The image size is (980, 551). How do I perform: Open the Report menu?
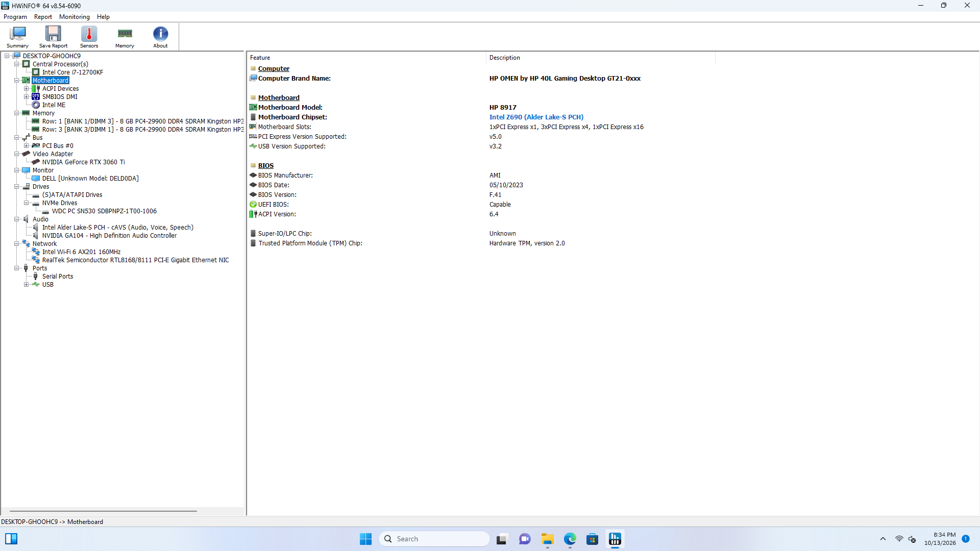click(43, 17)
